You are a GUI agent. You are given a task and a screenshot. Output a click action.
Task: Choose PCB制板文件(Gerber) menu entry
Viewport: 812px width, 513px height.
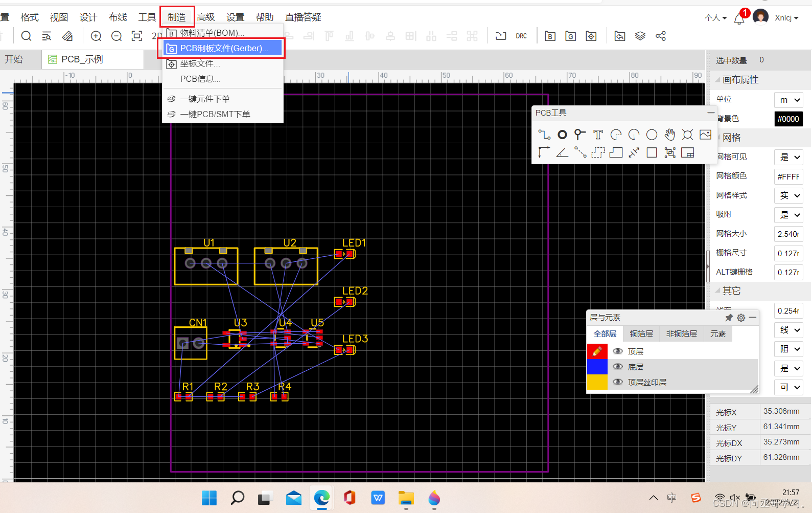coord(222,48)
